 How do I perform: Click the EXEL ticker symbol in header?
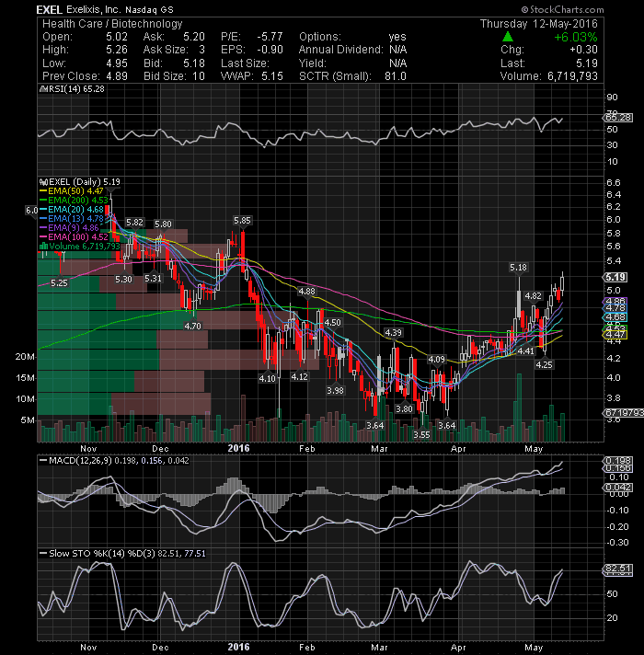coord(50,9)
